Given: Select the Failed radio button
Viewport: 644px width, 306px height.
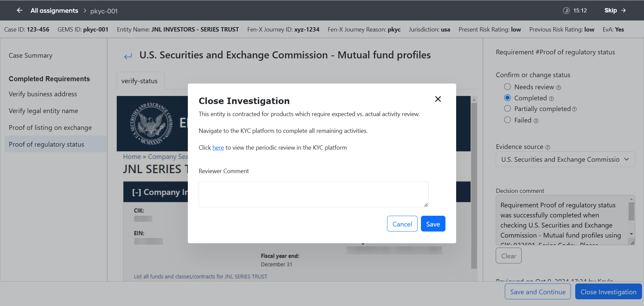Looking at the screenshot, I should coord(507,120).
